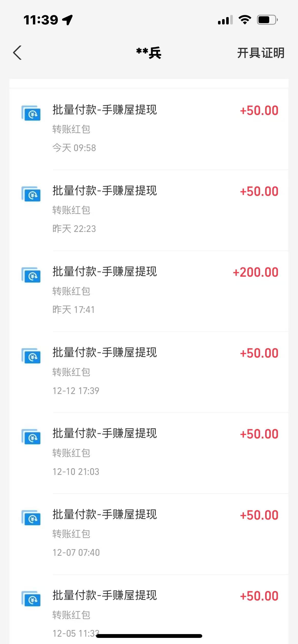Open 批量付款 title of 今天 09:58 transaction

pyautogui.click(x=105, y=110)
